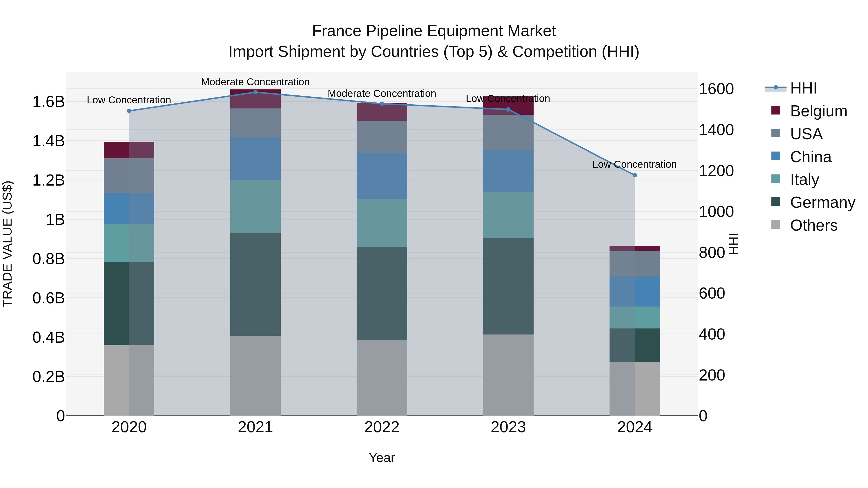868x488 pixels.
Task: Select the 2024 HHI data point
Action: [635, 175]
